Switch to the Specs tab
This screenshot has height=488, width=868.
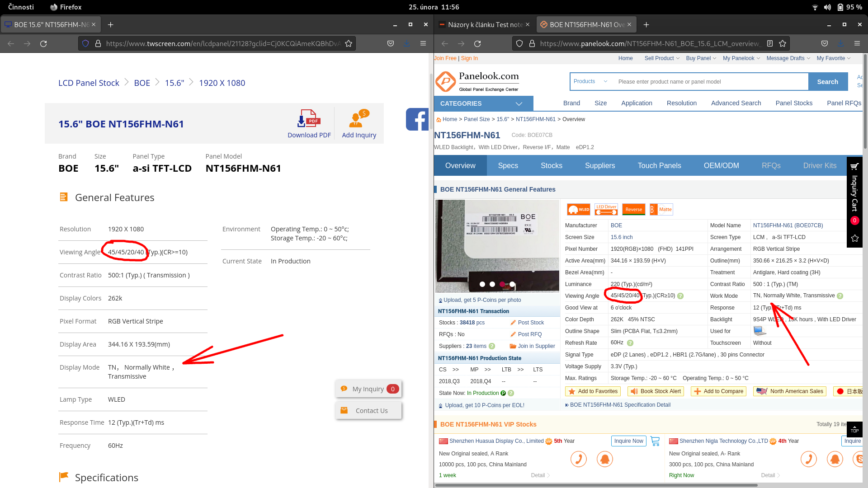pos(508,165)
